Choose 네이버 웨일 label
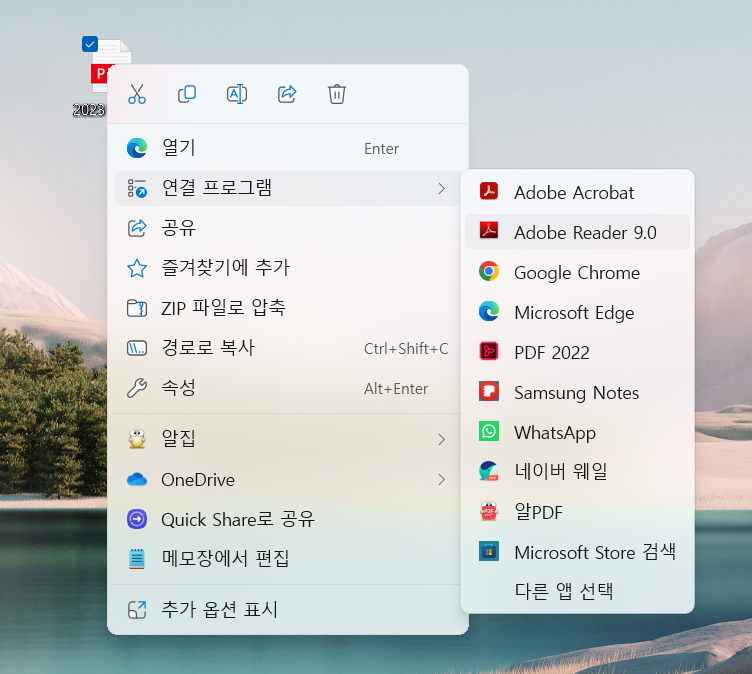 [561, 472]
